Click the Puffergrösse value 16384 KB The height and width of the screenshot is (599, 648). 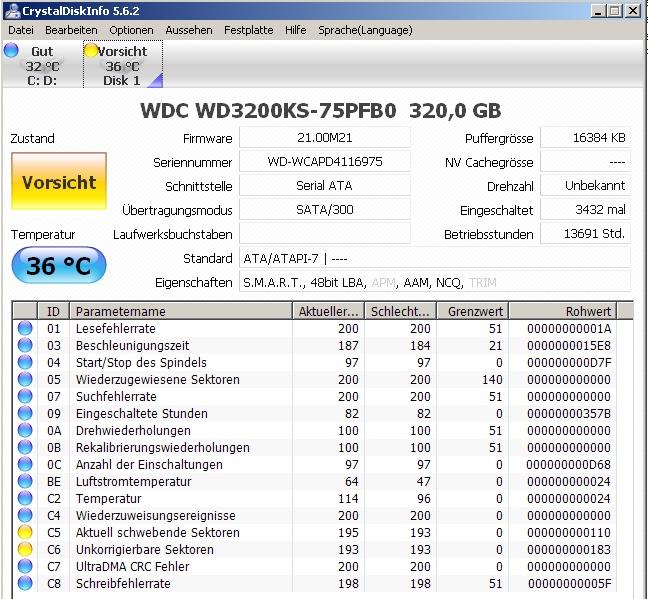585,138
